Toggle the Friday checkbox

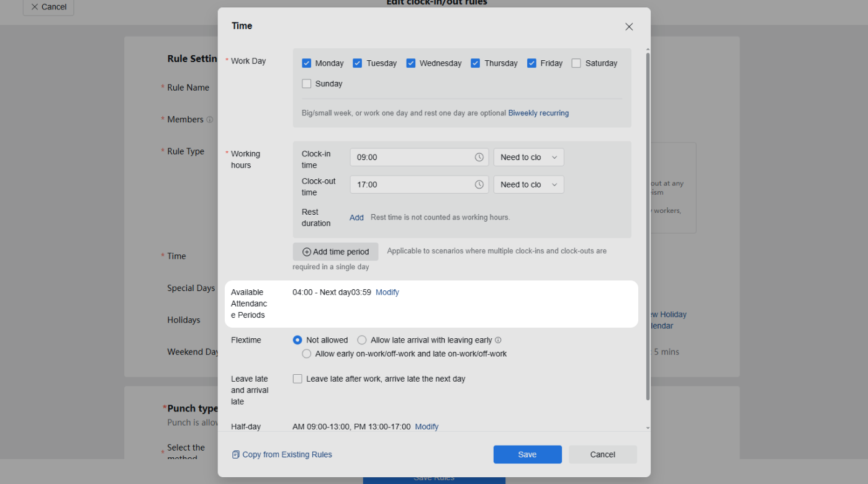point(531,63)
